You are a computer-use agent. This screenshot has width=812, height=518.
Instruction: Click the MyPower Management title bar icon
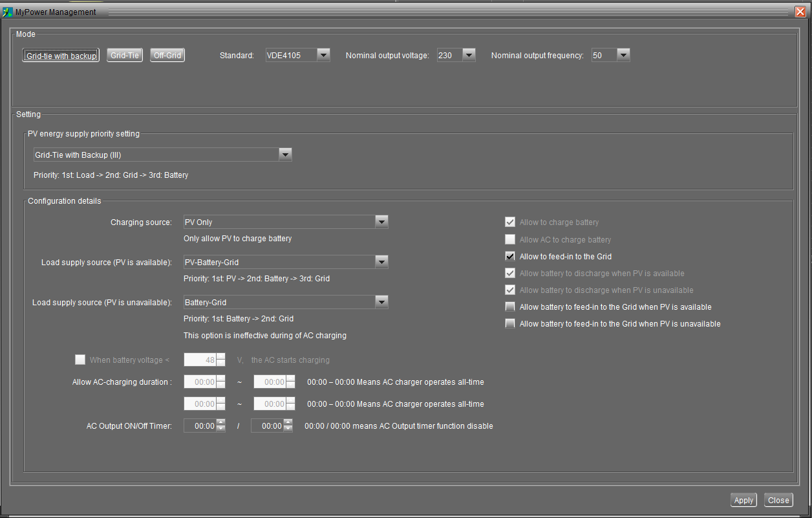[x=8, y=12]
